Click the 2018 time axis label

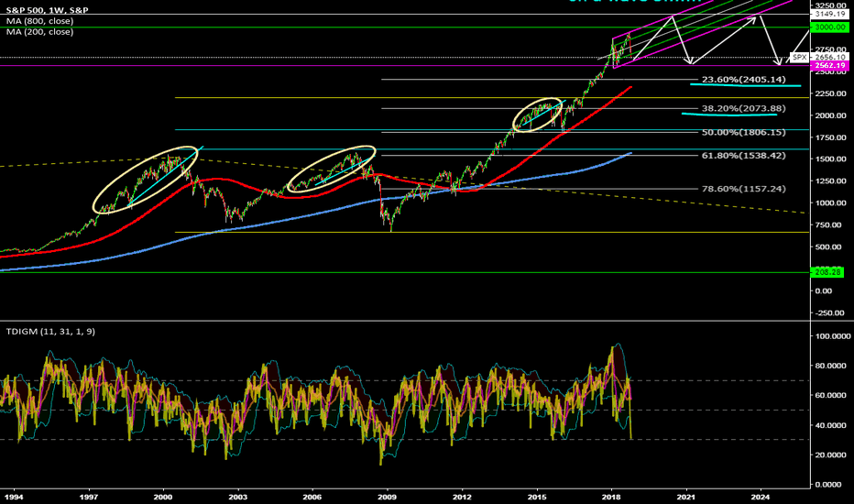[x=611, y=497]
